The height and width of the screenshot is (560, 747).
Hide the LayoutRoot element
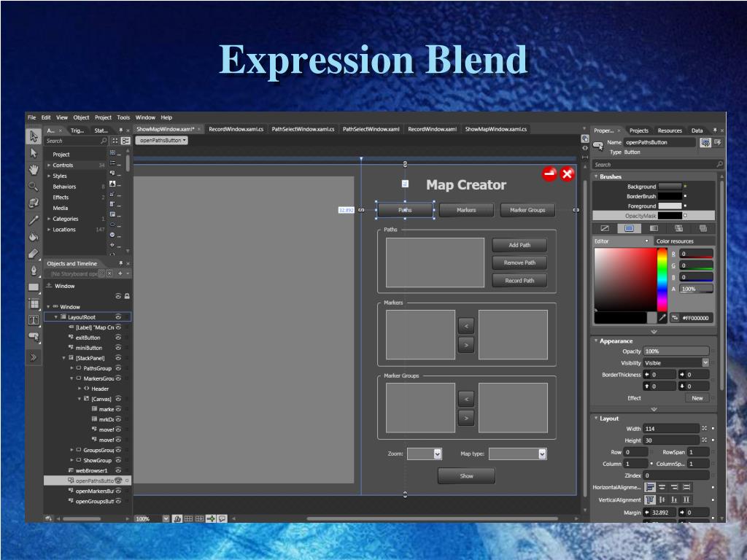pyautogui.click(x=118, y=317)
